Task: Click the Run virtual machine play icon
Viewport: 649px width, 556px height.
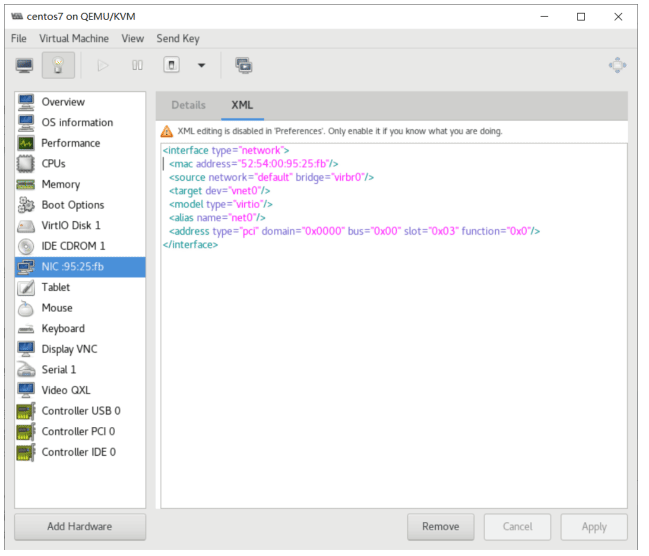Action: [103, 65]
